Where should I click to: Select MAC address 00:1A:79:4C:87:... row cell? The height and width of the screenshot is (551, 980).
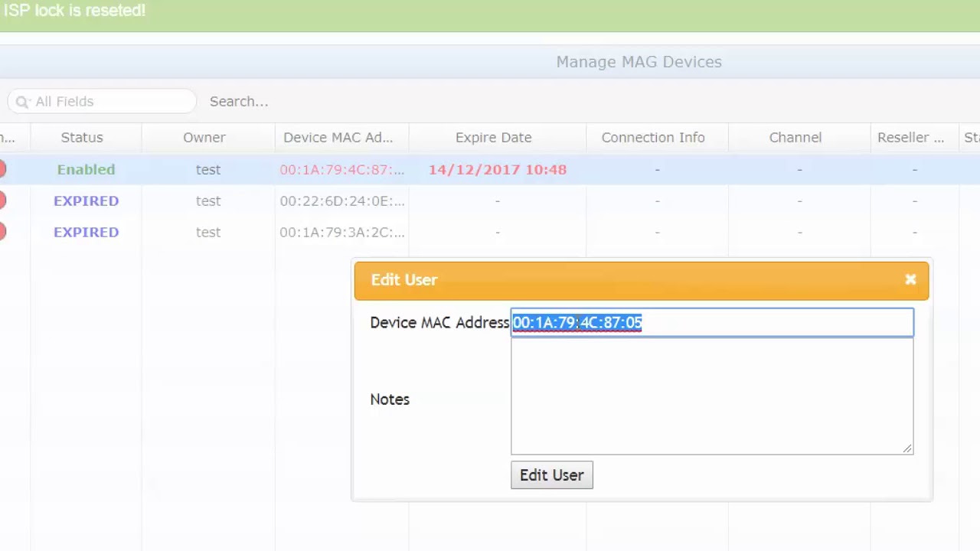pos(342,169)
